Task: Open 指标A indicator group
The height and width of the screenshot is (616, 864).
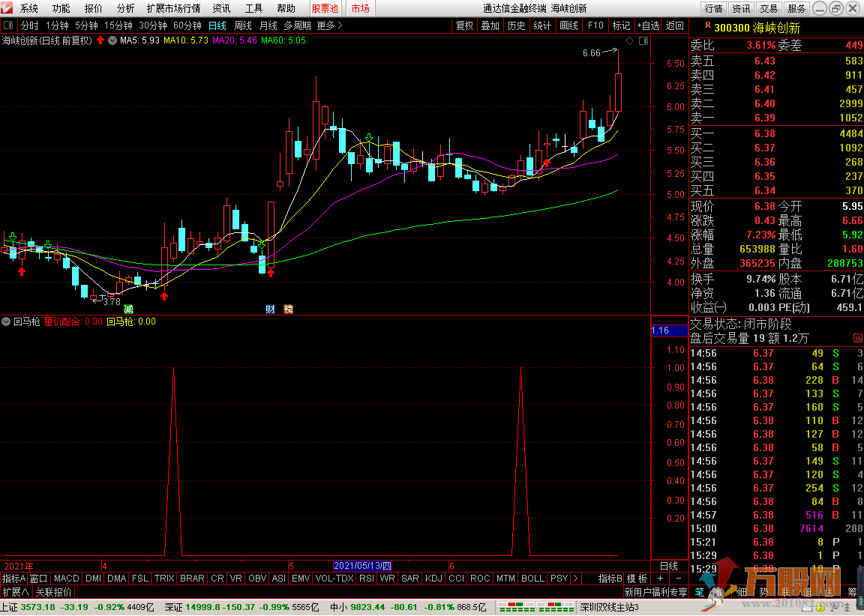Action: 13,578
